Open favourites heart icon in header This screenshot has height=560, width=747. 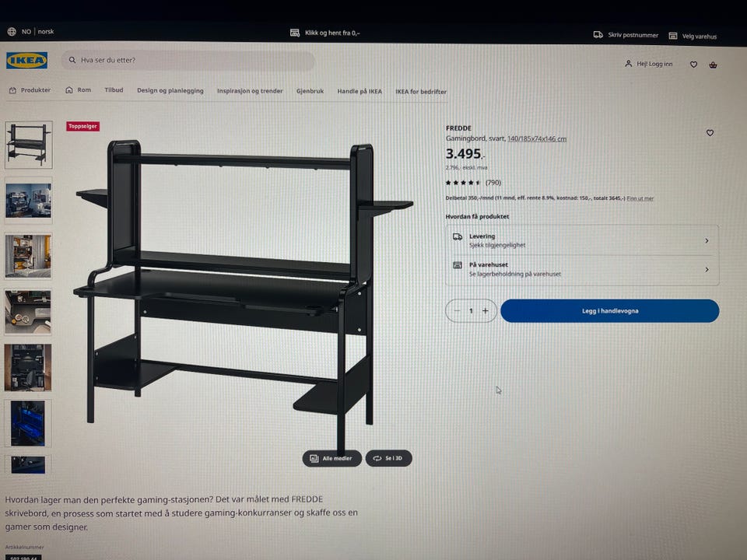pyautogui.click(x=693, y=65)
